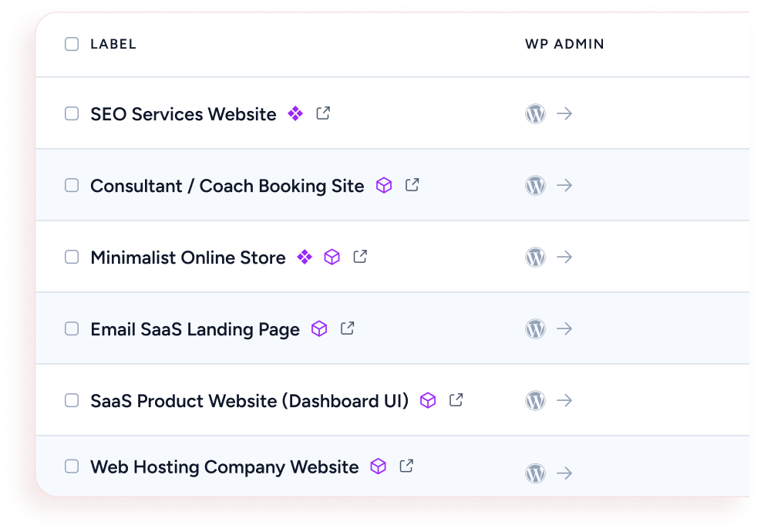Click WordPress icon for SEO Services Website

tap(535, 114)
